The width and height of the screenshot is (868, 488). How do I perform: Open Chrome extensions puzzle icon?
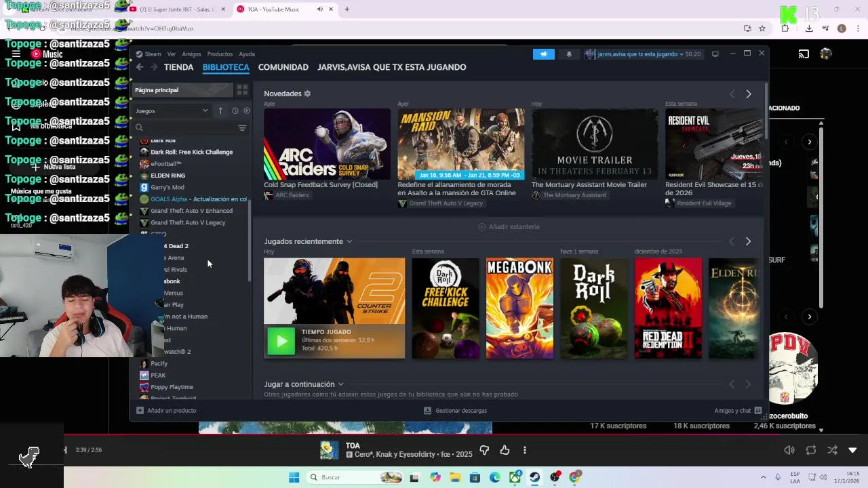click(x=785, y=28)
